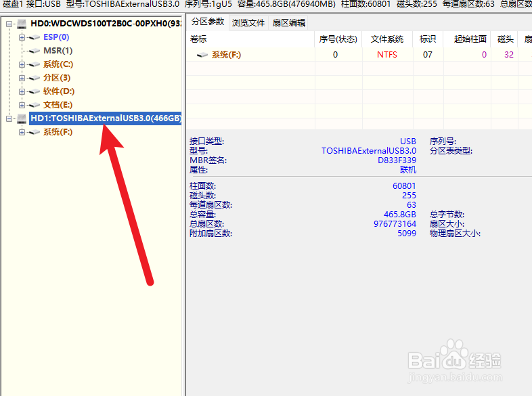
Task: Click the 系统(C:) drive icon in tree
Action: tap(35, 64)
